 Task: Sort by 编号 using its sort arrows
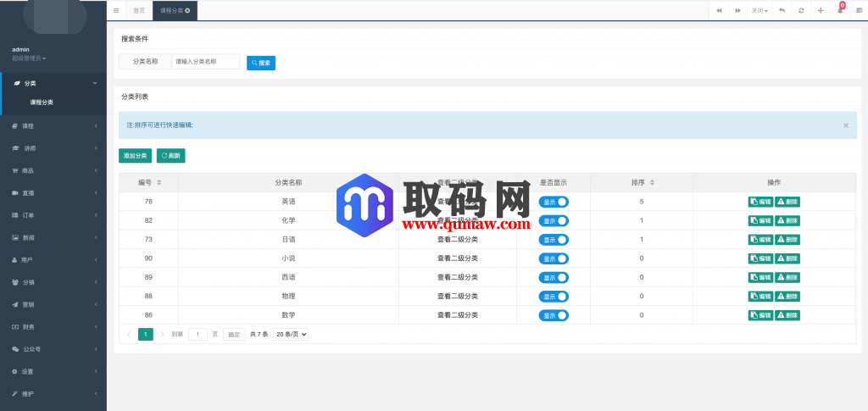point(159,182)
